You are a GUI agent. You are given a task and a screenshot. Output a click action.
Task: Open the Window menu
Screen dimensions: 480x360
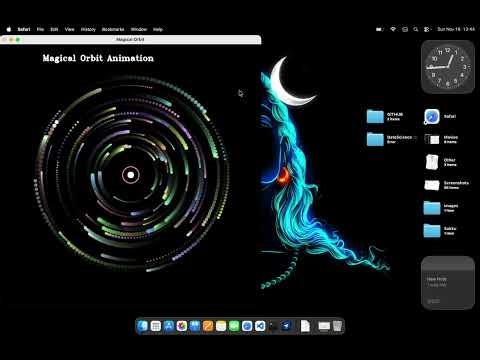point(139,29)
